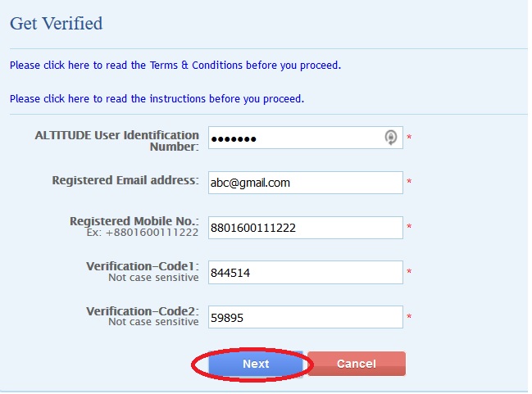Viewport: 532px width, 394px height.
Task: Select the Registered Mobile No. input box
Action: pos(305,228)
